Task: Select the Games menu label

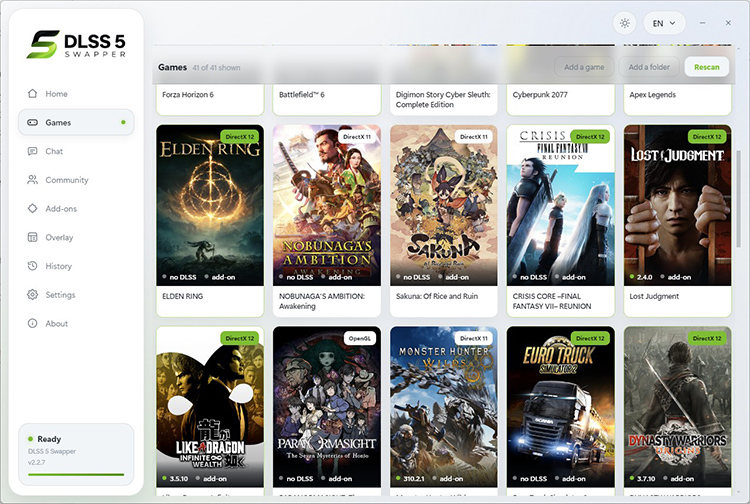Action: (x=58, y=122)
